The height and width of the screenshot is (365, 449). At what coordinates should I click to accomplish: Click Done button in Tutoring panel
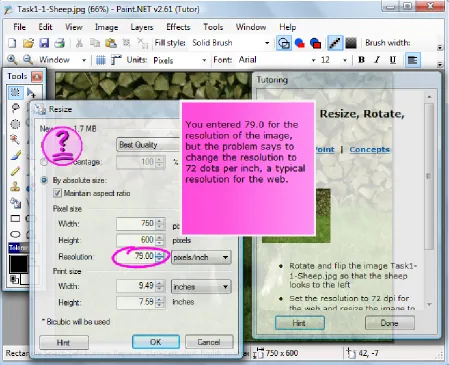[389, 323]
